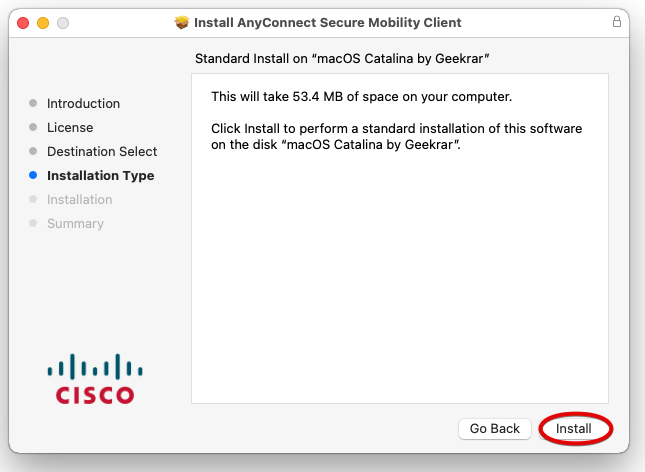Screen dimensions: 645x472
Task: Click the "53.4 MB of space" message text
Action: click(x=361, y=97)
